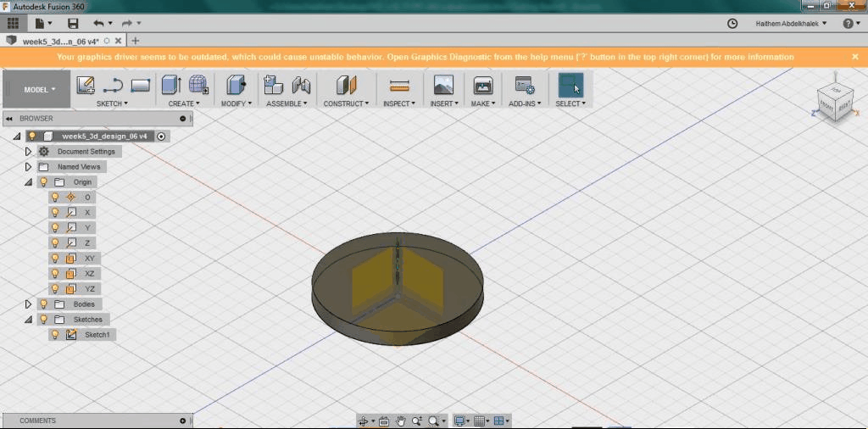868x429 pixels.
Task: Save the design with the floppy disk icon
Action: point(73,23)
